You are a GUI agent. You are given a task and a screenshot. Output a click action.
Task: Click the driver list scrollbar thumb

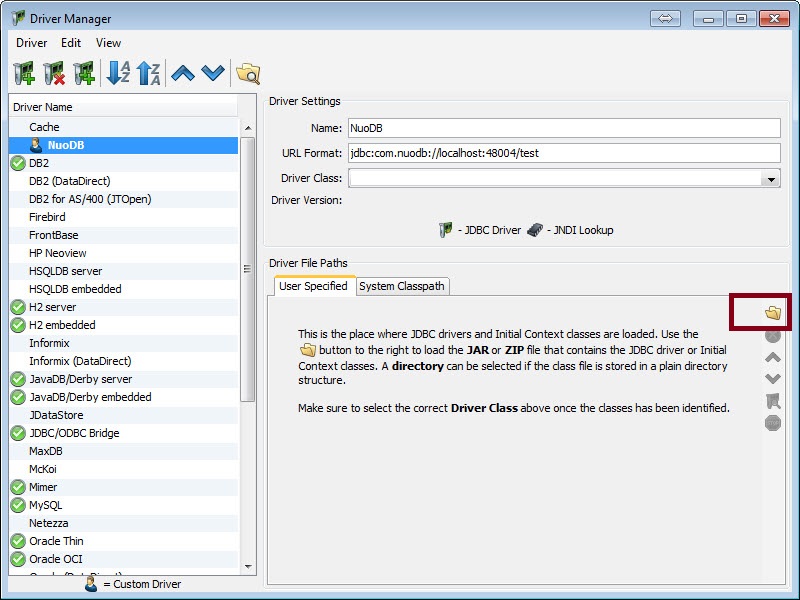[247, 269]
